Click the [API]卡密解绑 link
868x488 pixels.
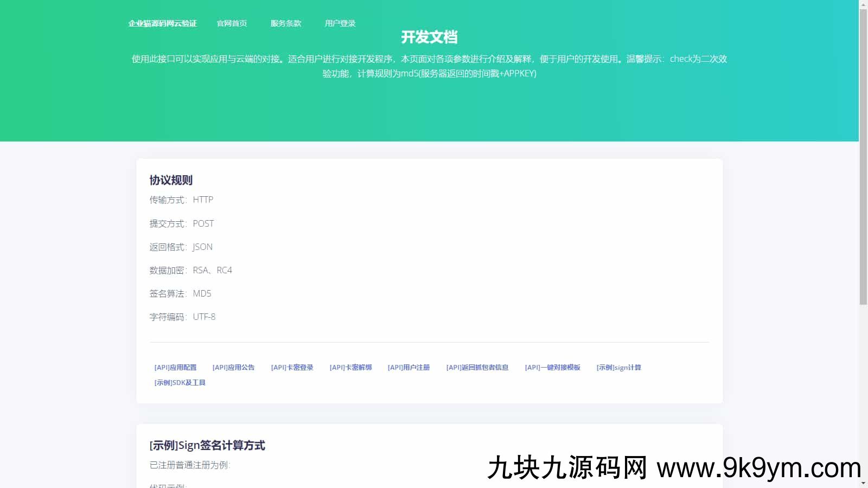click(350, 368)
